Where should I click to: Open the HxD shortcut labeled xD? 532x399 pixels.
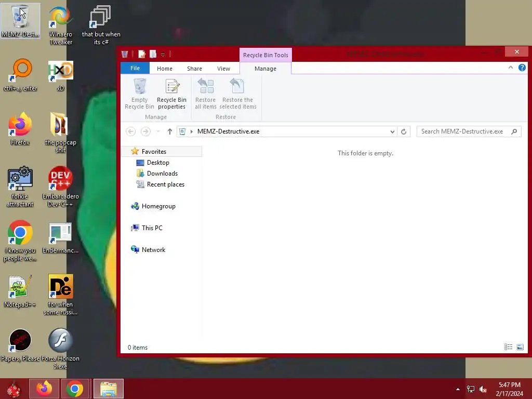[x=60, y=75]
